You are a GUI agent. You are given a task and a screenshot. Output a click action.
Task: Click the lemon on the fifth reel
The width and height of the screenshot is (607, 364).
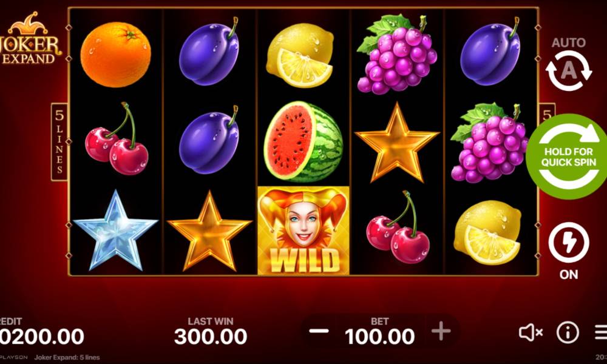coord(487,232)
